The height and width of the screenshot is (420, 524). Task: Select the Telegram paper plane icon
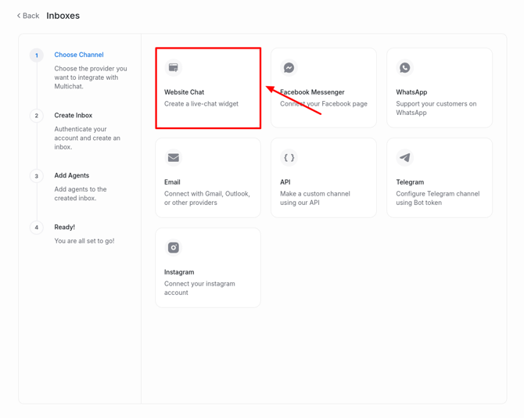405,158
